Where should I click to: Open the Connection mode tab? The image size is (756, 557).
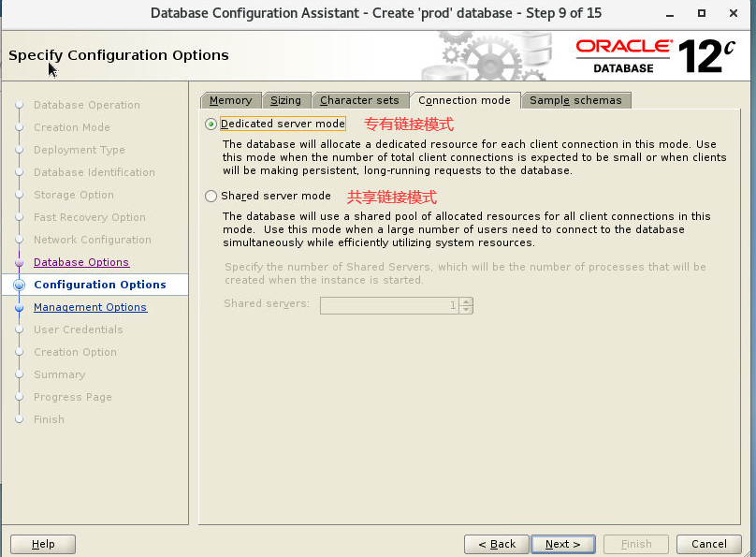coord(464,100)
